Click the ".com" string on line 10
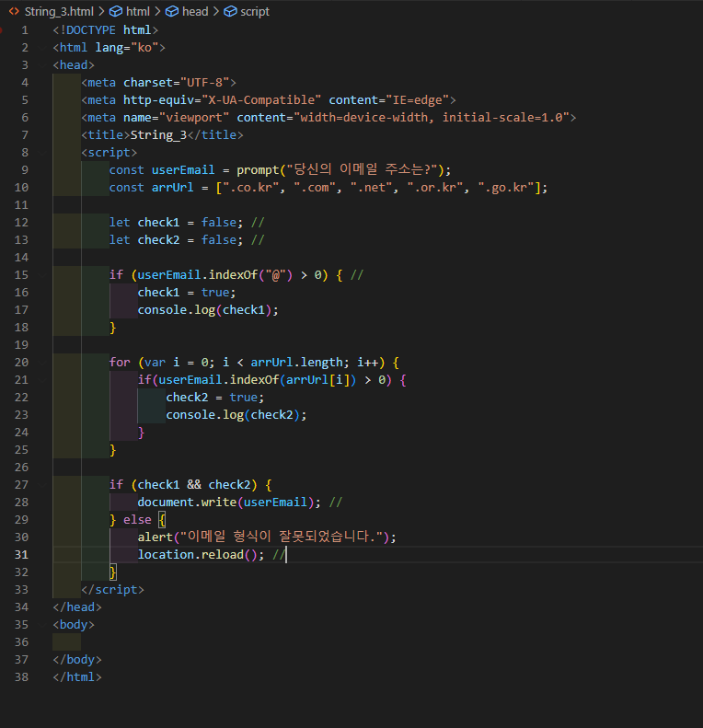 [315, 188]
